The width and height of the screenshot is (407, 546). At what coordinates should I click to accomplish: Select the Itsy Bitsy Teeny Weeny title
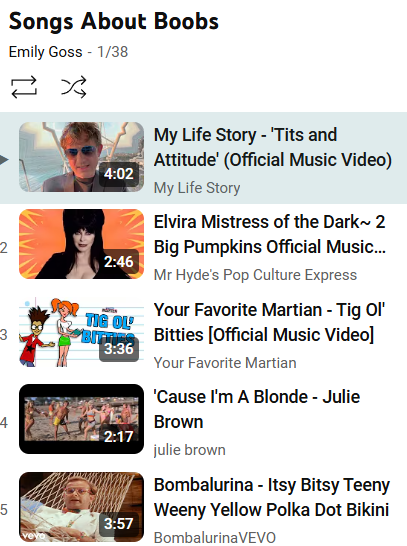point(272,497)
